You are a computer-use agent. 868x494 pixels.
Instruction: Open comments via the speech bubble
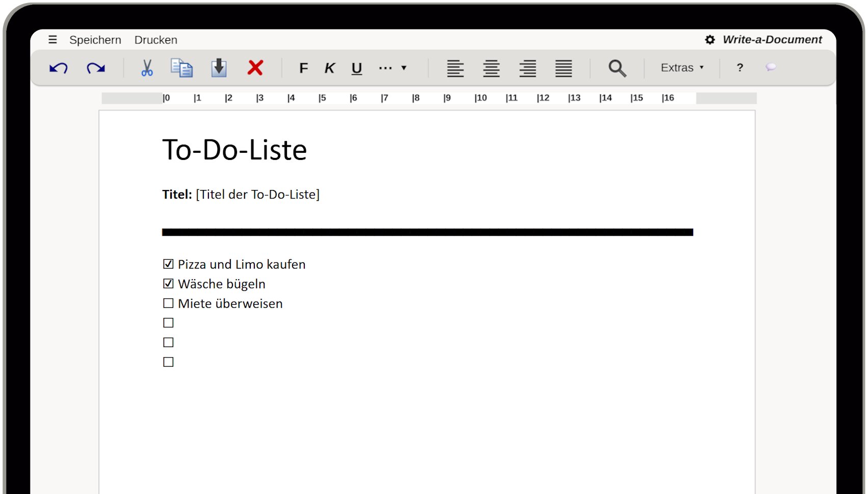(771, 68)
